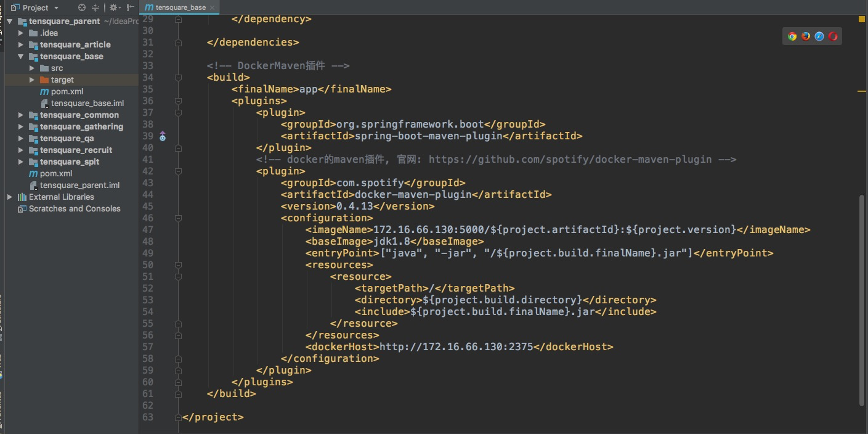Expand the tensquare_qa module
This screenshot has height=434, width=868.
click(x=21, y=139)
